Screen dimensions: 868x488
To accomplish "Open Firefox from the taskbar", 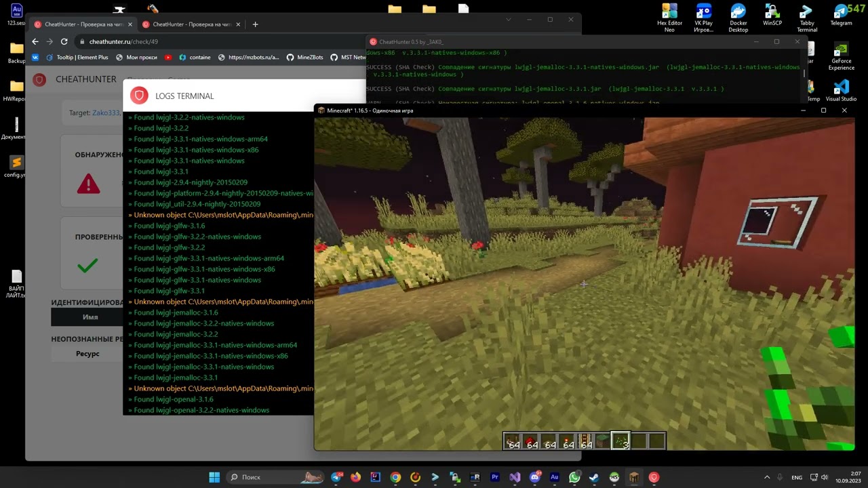I will (356, 477).
